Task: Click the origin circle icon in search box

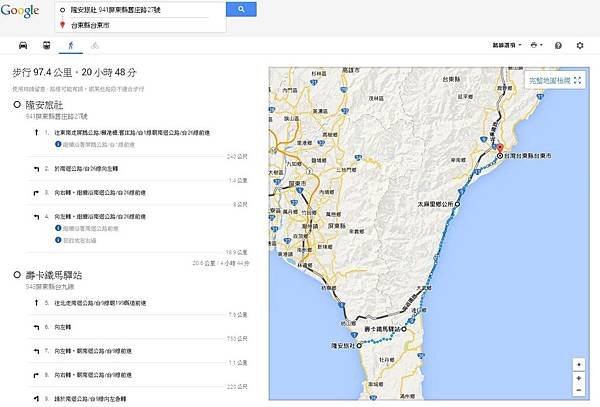Action: (62, 10)
